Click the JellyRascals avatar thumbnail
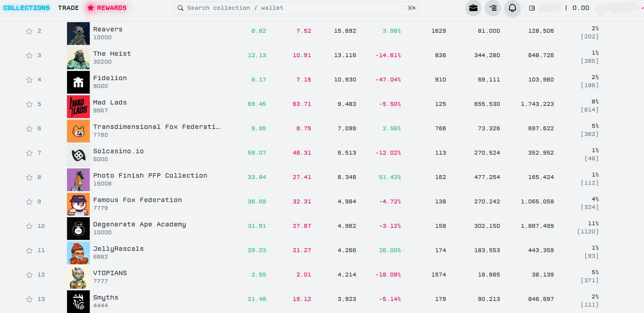 [78, 253]
